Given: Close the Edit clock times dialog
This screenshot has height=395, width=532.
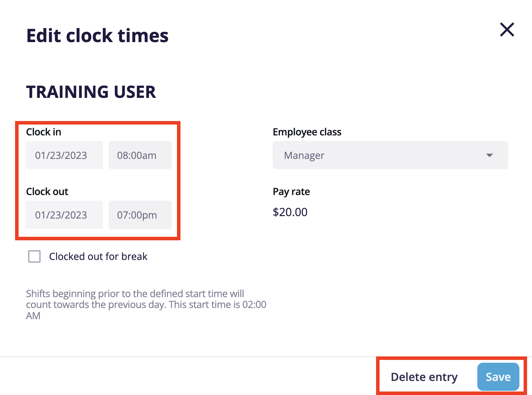Looking at the screenshot, I should (507, 30).
